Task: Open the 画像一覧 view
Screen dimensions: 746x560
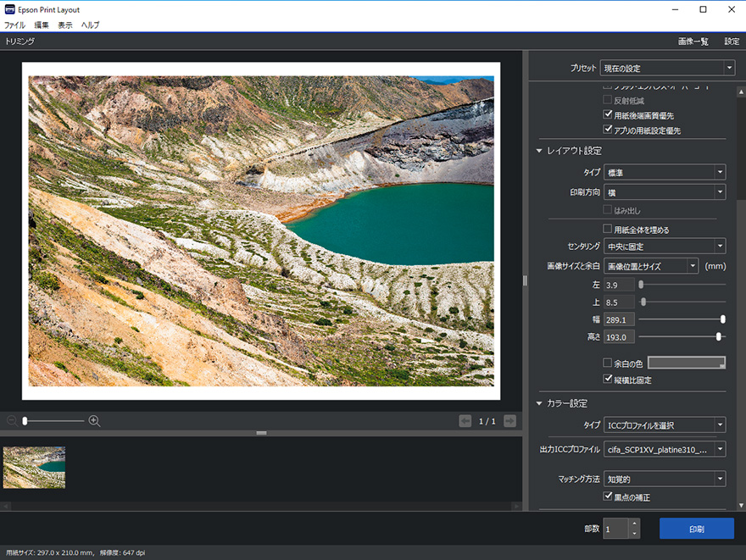Action: click(x=693, y=42)
